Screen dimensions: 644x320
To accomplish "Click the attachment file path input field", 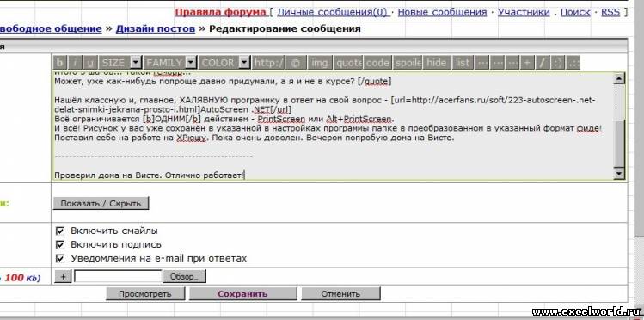I will pos(118,276).
